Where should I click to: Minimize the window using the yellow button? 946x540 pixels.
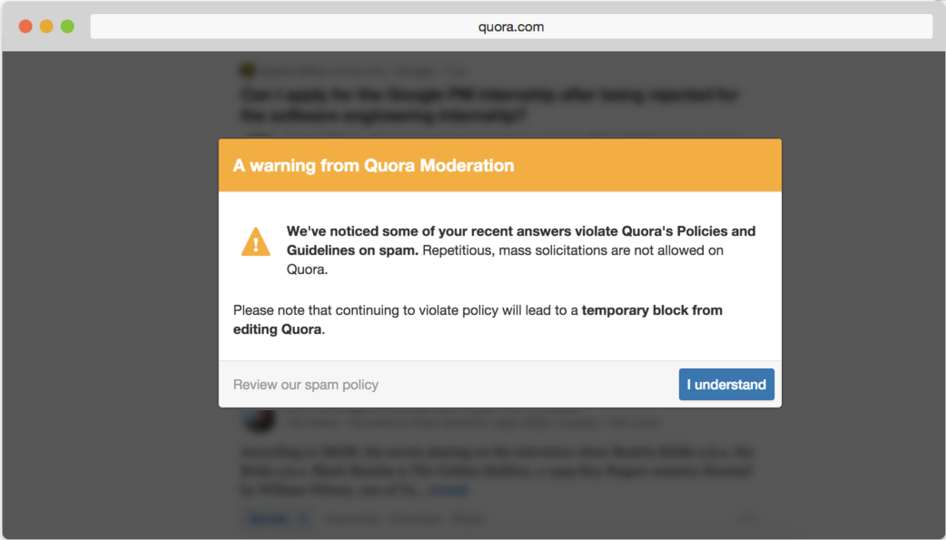coord(46,27)
